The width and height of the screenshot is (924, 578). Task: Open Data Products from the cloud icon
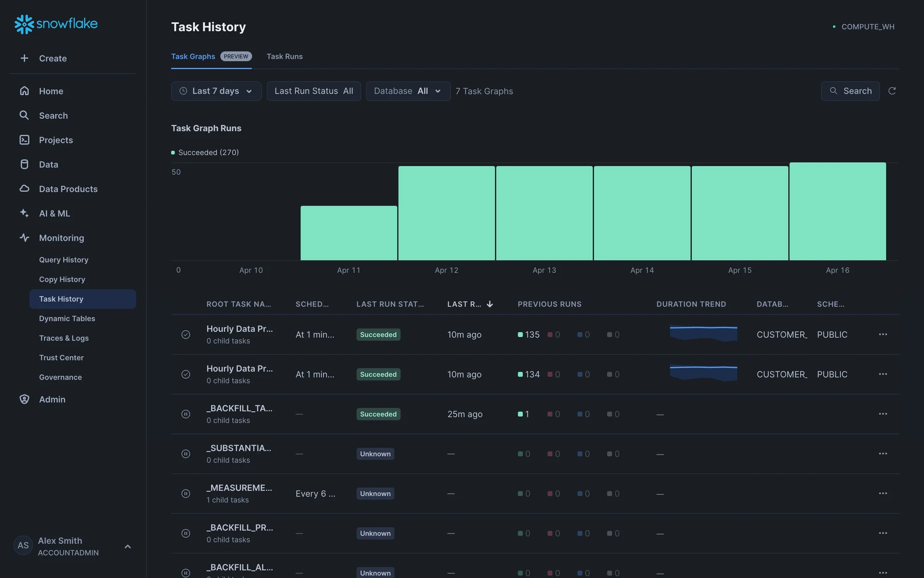click(x=25, y=189)
